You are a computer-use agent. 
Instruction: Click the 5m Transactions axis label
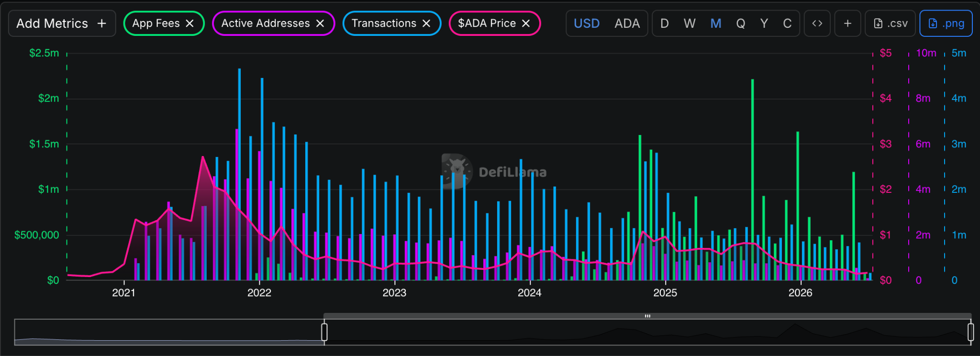click(959, 53)
